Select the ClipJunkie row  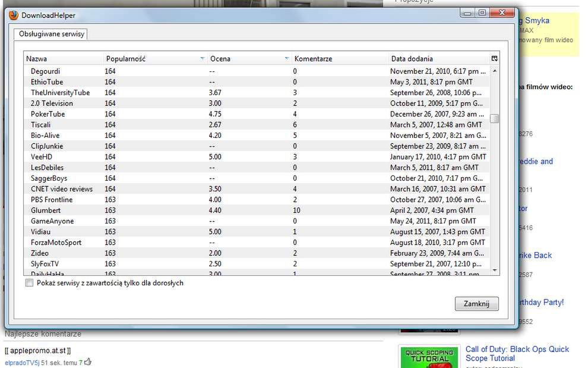[x=257, y=146]
